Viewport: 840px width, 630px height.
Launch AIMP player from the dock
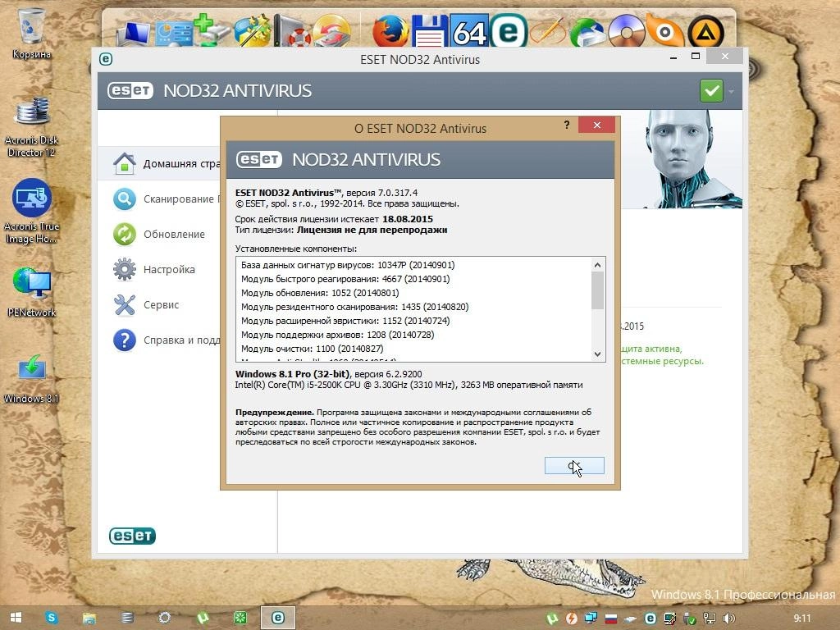(705, 32)
